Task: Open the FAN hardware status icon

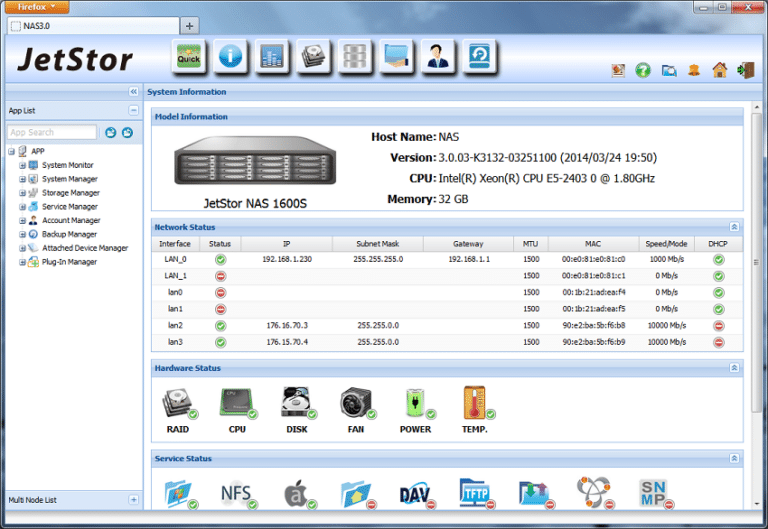Action: point(358,404)
